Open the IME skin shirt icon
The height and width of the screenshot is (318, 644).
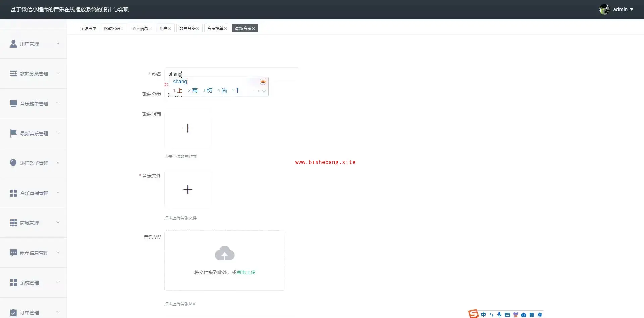point(516,315)
